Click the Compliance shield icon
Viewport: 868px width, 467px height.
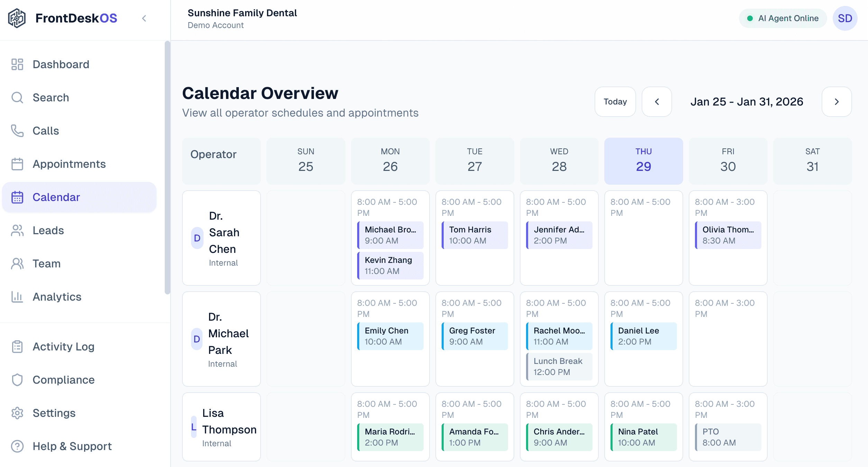click(x=17, y=379)
